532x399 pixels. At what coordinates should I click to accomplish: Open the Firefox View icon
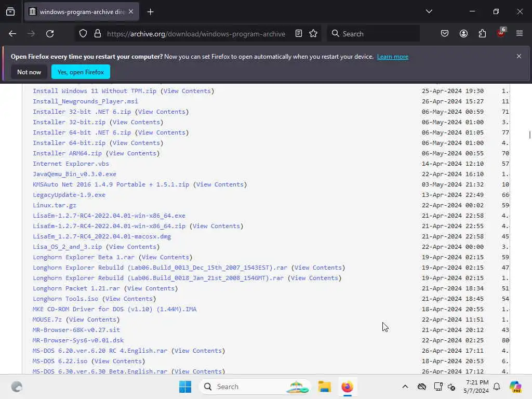(10, 12)
